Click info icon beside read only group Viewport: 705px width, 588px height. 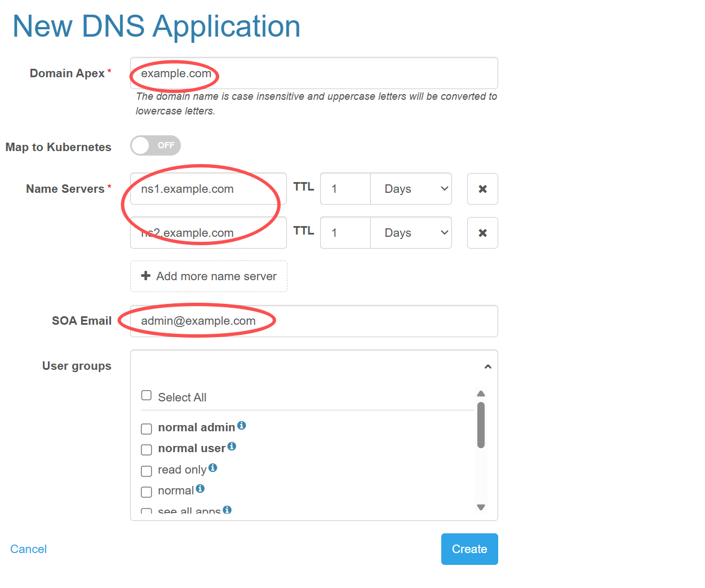(212, 468)
